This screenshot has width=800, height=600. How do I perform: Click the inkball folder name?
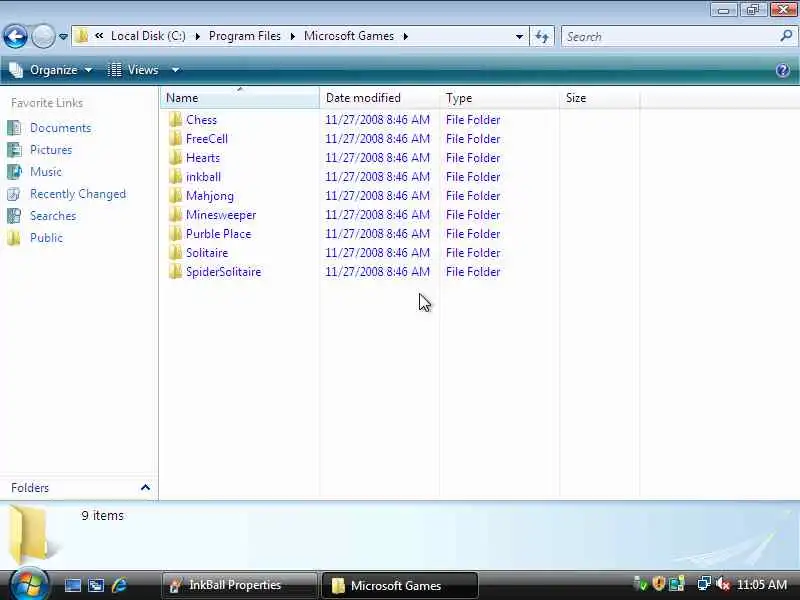(204, 177)
